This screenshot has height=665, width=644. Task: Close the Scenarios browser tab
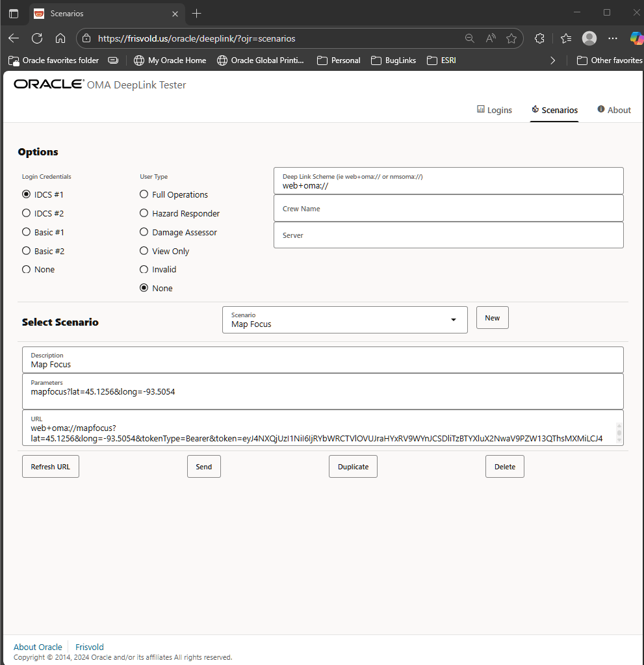coord(175,14)
